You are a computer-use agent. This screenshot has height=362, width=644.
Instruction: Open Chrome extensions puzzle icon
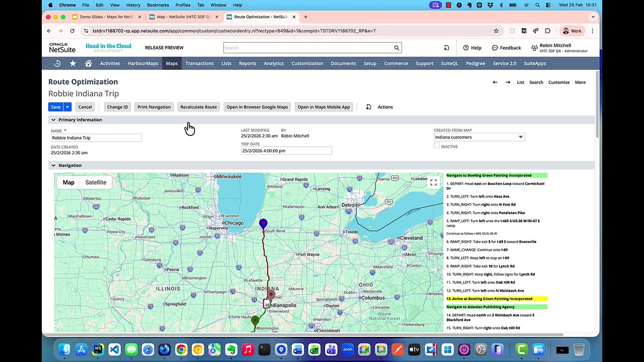pyautogui.click(x=547, y=31)
